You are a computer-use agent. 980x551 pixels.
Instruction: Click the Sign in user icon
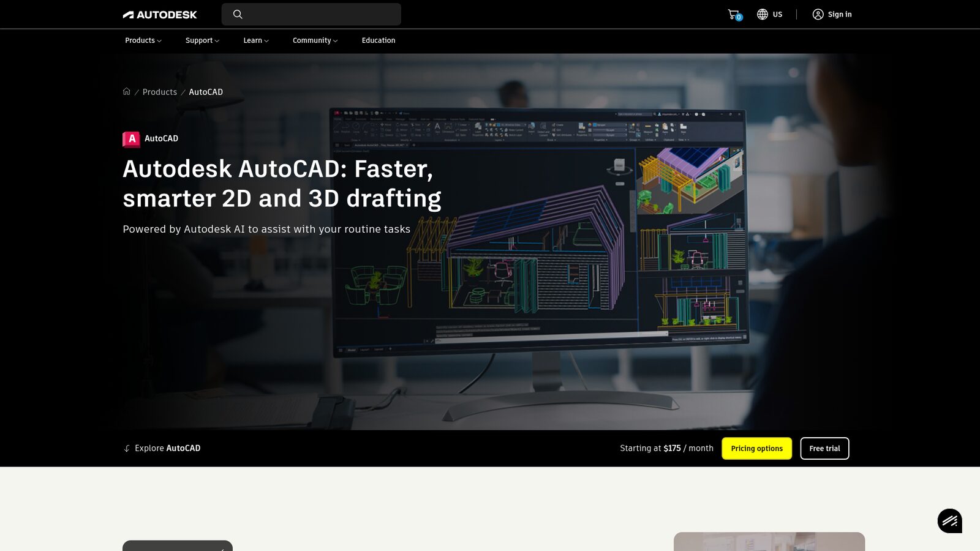point(818,14)
